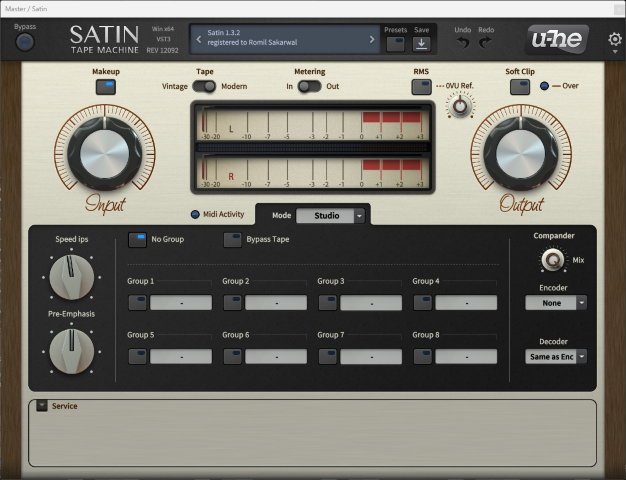626x480 pixels.
Task: Toggle the Makeup button
Action: tap(106, 87)
